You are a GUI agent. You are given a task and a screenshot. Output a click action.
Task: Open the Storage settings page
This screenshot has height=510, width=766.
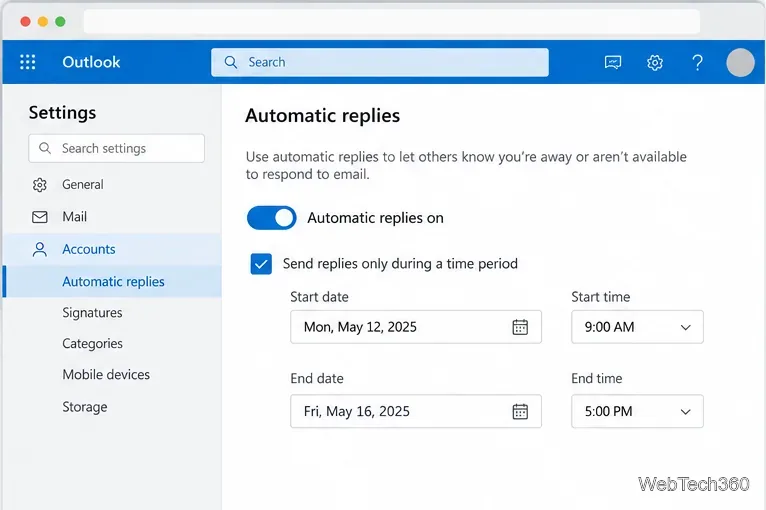coord(85,407)
